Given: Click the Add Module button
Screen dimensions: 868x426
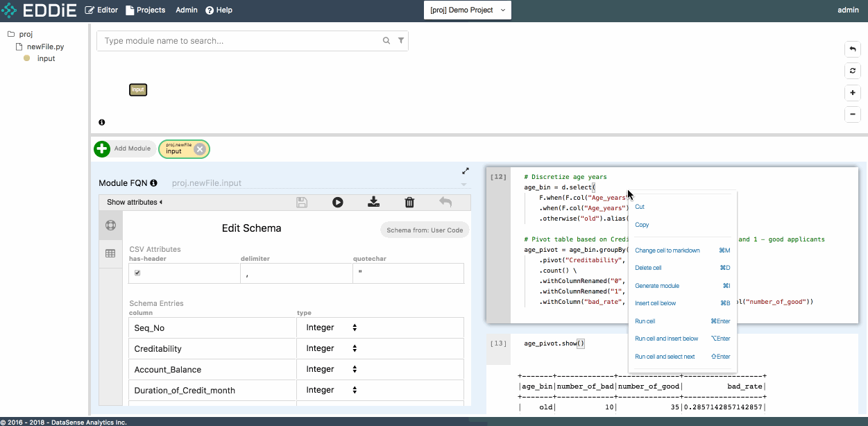Looking at the screenshot, I should [125, 148].
